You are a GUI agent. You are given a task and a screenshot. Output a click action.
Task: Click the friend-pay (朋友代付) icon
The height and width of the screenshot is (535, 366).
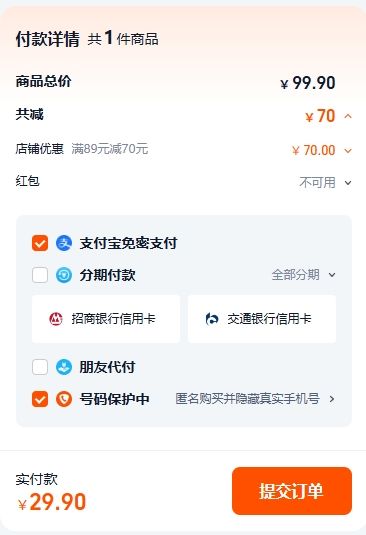(x=64, y=367)
